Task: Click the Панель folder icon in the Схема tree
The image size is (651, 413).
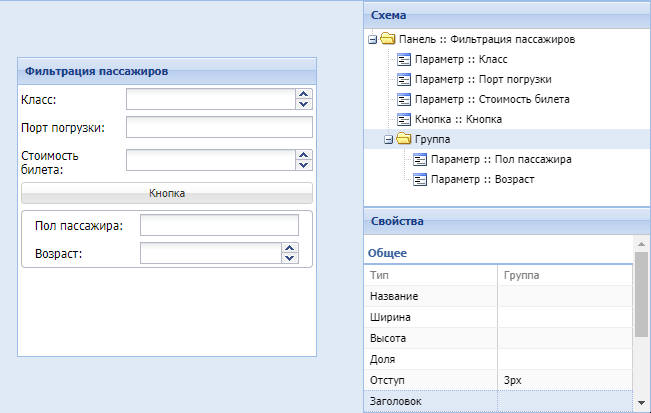Action: tap(388, 38)
